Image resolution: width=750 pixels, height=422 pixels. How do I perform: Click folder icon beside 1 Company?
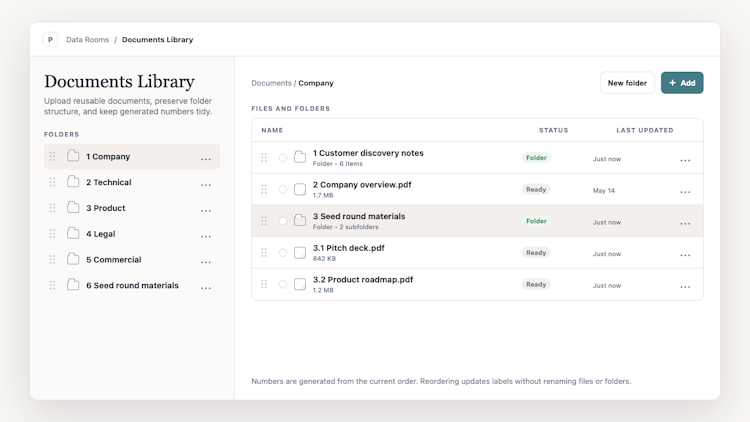[73, 156]
